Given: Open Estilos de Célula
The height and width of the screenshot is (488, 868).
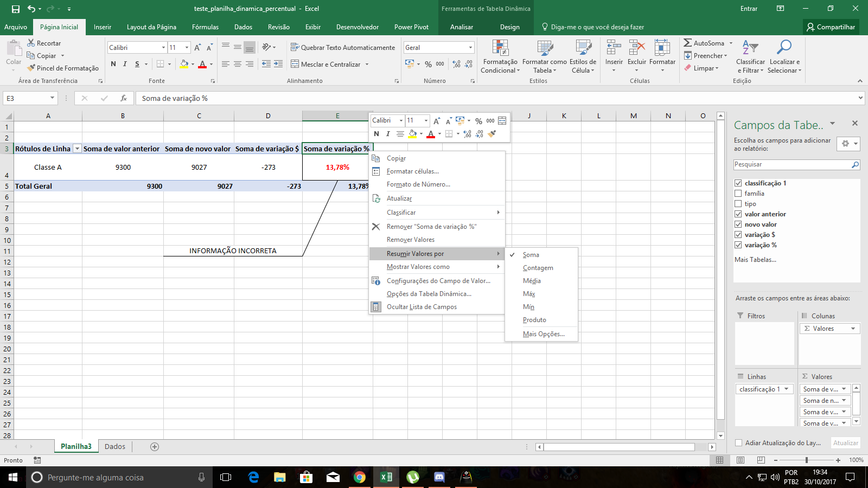Looking at the screenshot, I should (583, 56).
